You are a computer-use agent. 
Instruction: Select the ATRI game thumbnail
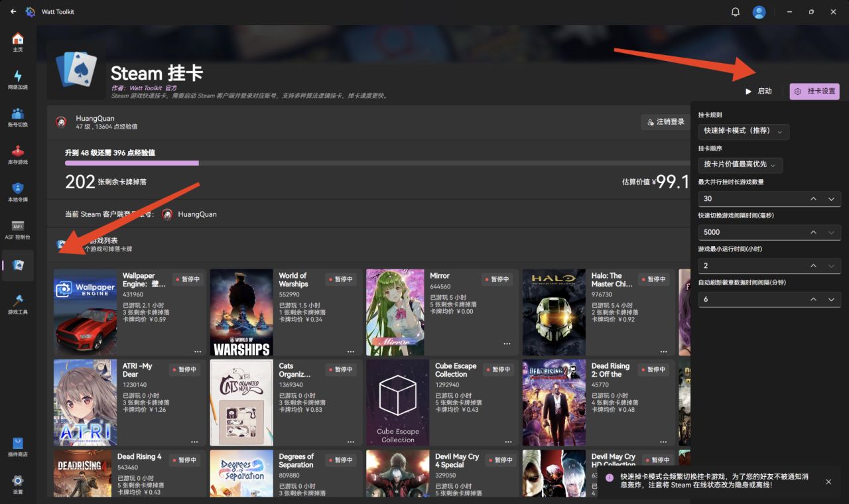point(85,403)
